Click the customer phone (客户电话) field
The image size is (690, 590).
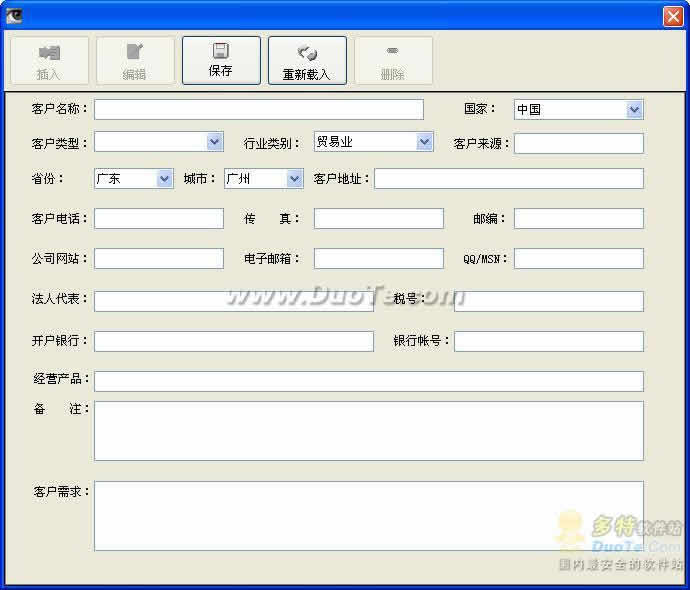(x=159, y=219)
